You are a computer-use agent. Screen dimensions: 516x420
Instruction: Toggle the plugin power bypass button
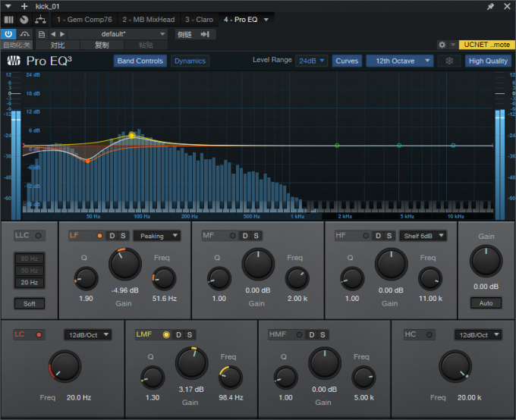pos(9,34)
